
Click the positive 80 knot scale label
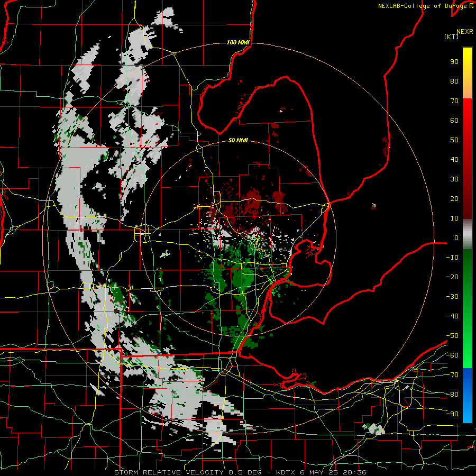[x=454, y=81]
